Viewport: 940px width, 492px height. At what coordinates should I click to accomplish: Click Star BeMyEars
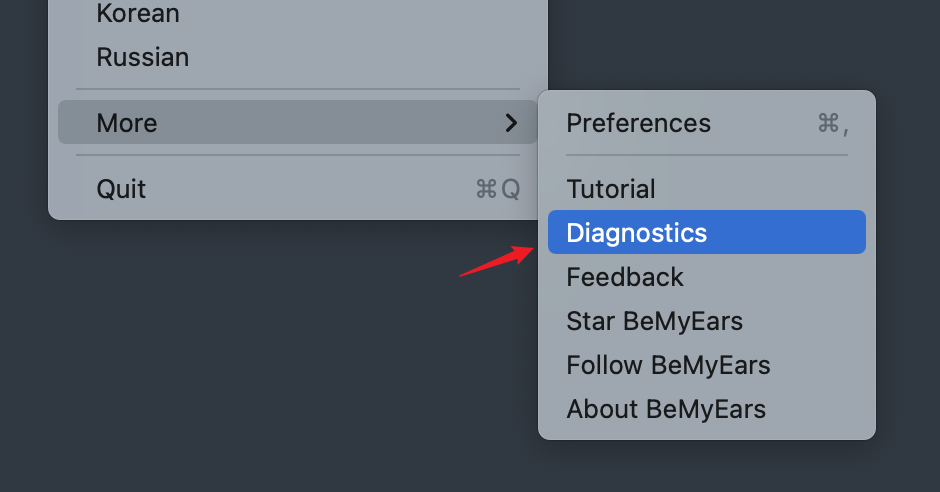click(655, 321)
